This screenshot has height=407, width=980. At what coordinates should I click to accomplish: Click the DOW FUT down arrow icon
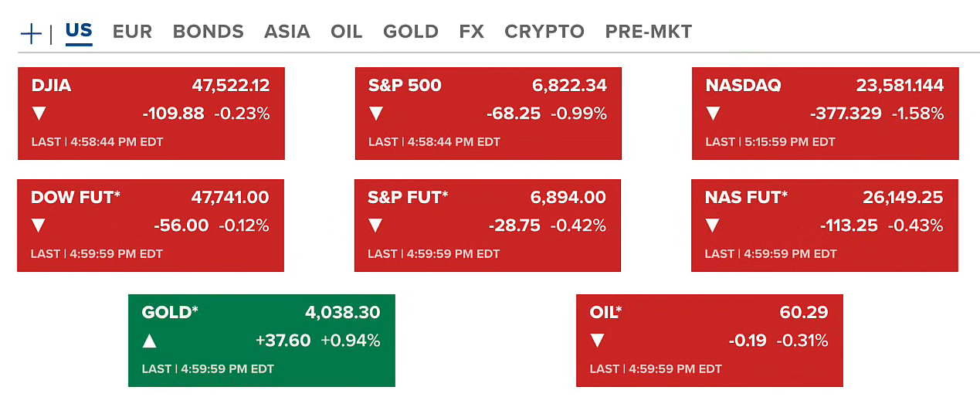pos(38,226)
